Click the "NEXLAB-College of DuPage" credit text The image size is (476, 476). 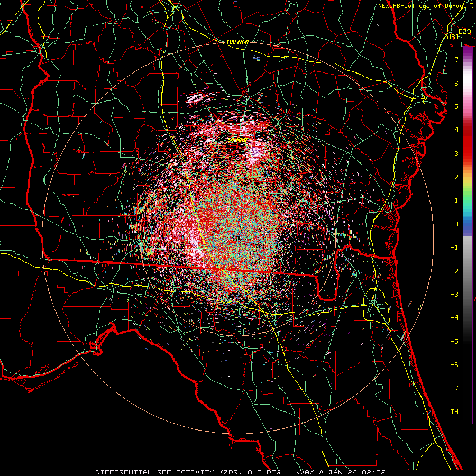point(424,6)
